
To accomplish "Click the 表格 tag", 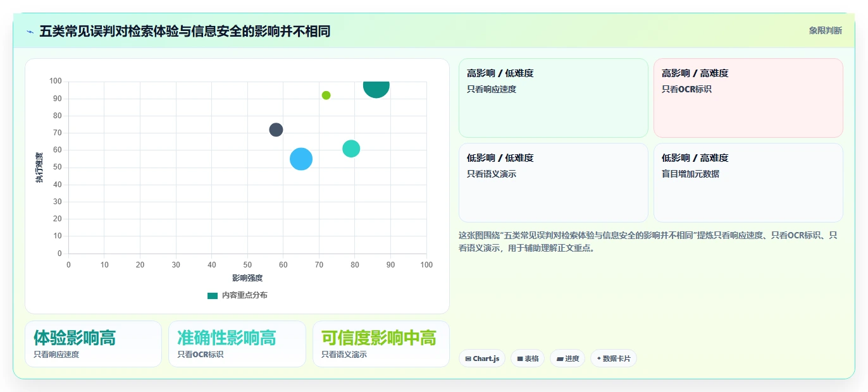I will pos(528,358).
